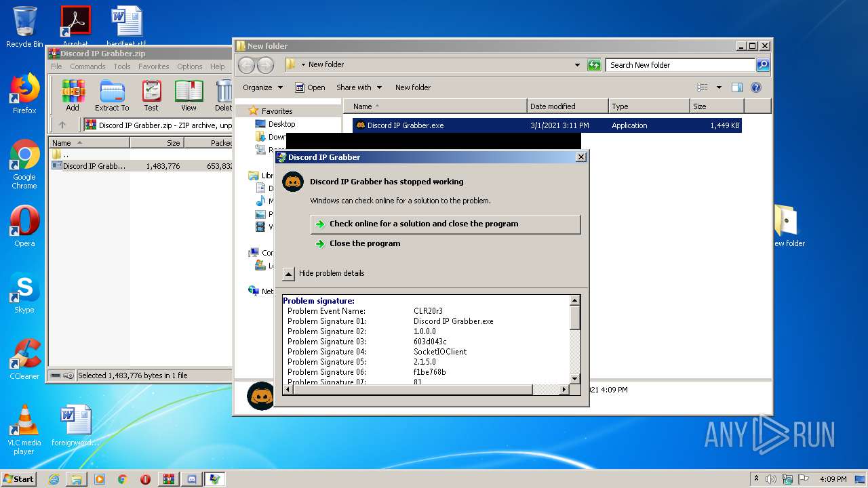Viewport: 868px width, 488px height.
Task: Open WinRAR File menu
Action: pos(56,66)
